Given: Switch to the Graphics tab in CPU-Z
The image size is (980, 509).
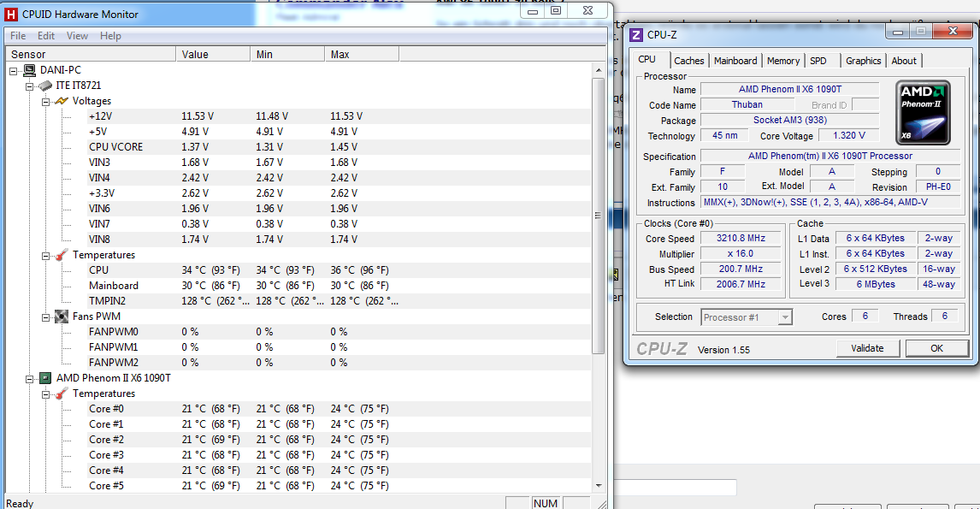Looking at the screenshot, I should point(863,61).
